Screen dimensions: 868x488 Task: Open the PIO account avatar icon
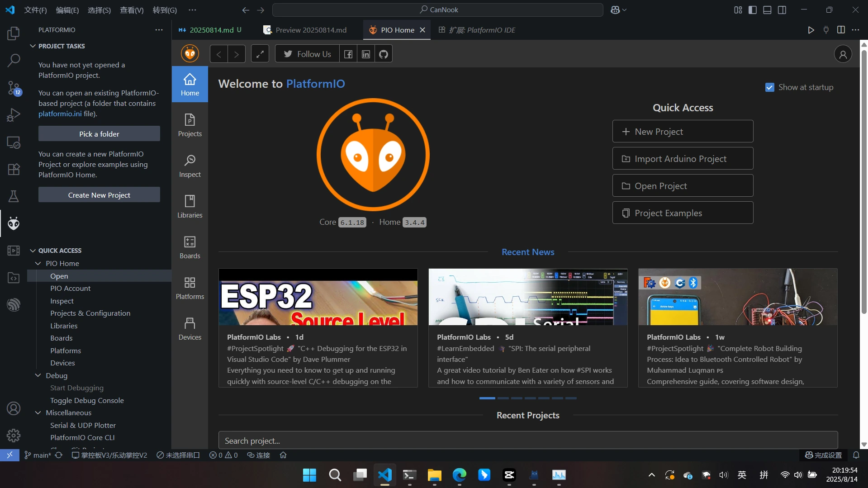(x=843, y=54)
